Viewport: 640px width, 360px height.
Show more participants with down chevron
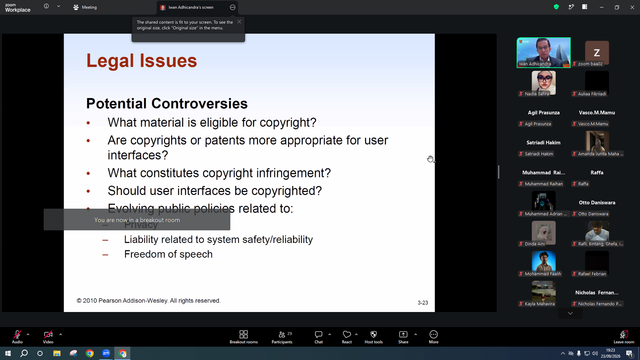click(x=570, y=313)
